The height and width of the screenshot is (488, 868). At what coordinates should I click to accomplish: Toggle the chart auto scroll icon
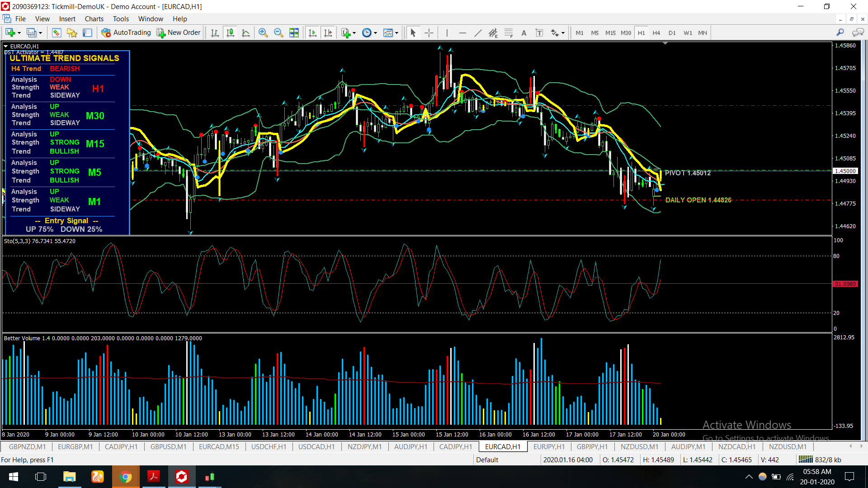coord(312,33)
